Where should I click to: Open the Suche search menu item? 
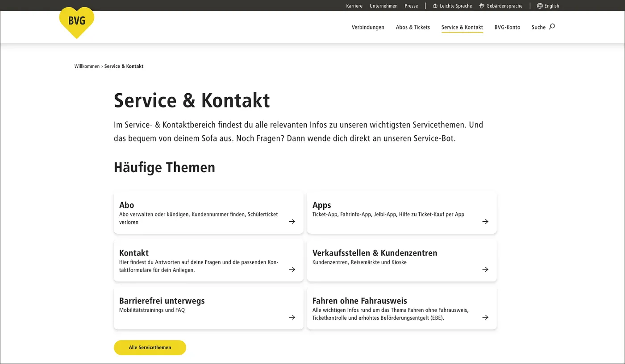coord(543,27)
